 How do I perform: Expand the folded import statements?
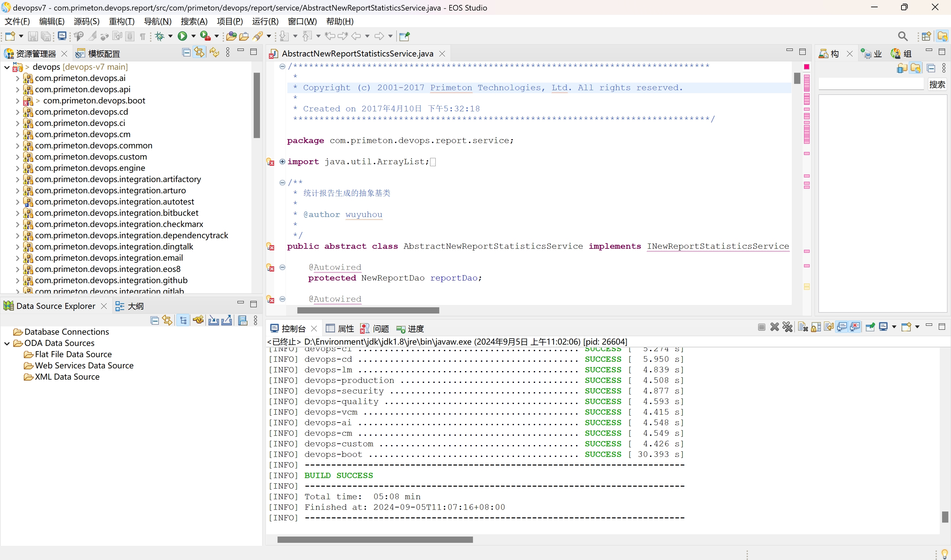click(x=282, y=162)
